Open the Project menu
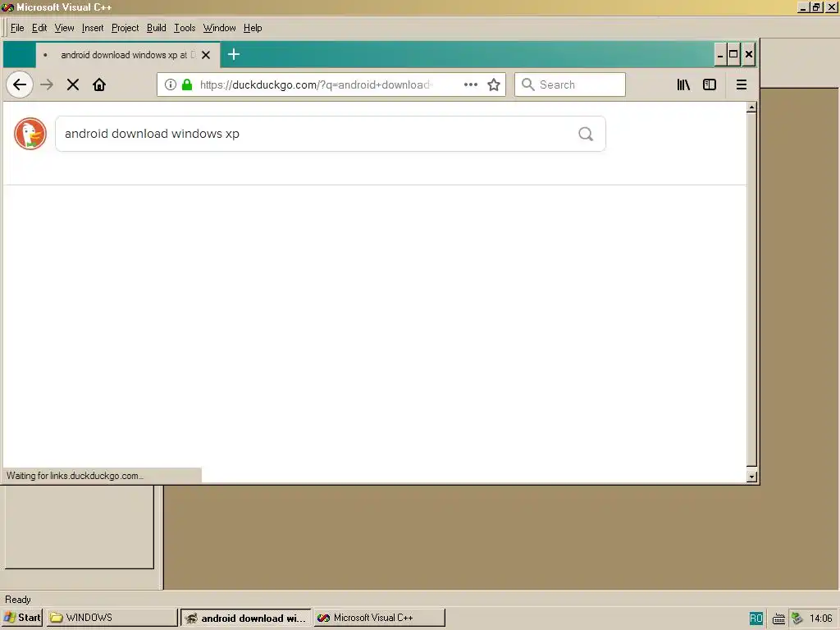840x630 pixels. tap(125, 28)
